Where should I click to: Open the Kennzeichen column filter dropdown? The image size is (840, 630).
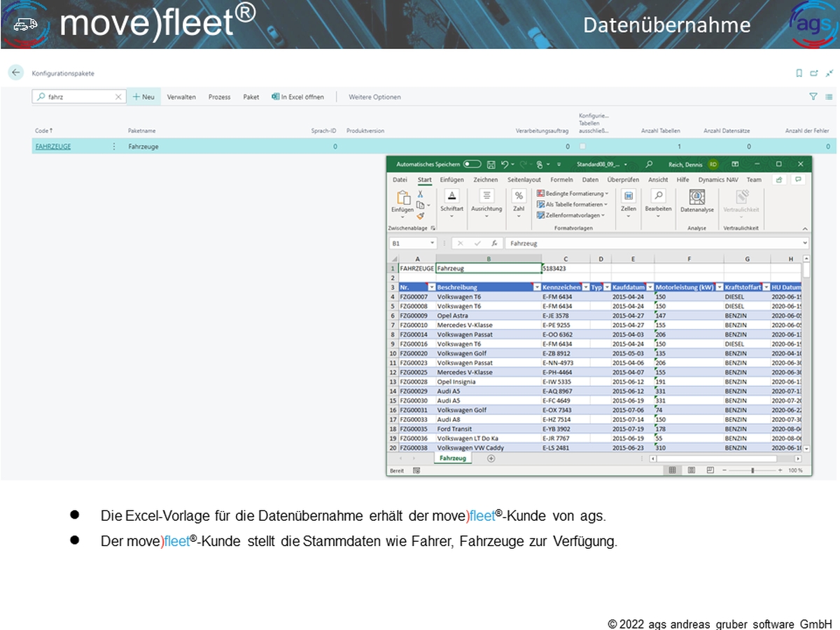(x=586, y=288)
